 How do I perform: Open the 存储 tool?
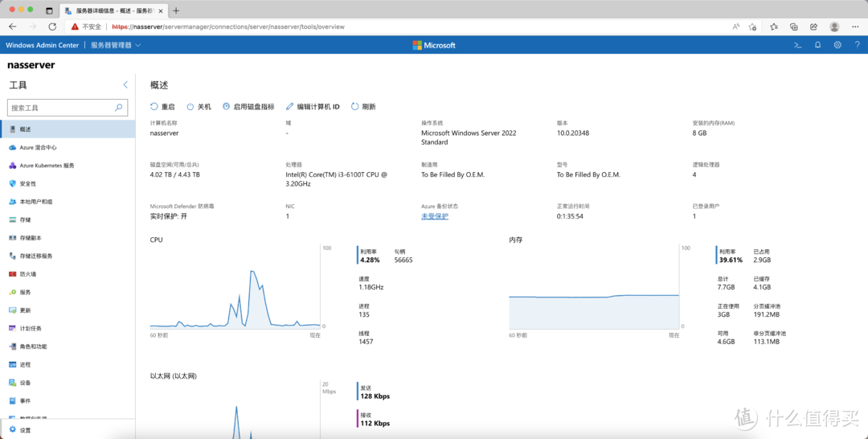coord(68,219)
